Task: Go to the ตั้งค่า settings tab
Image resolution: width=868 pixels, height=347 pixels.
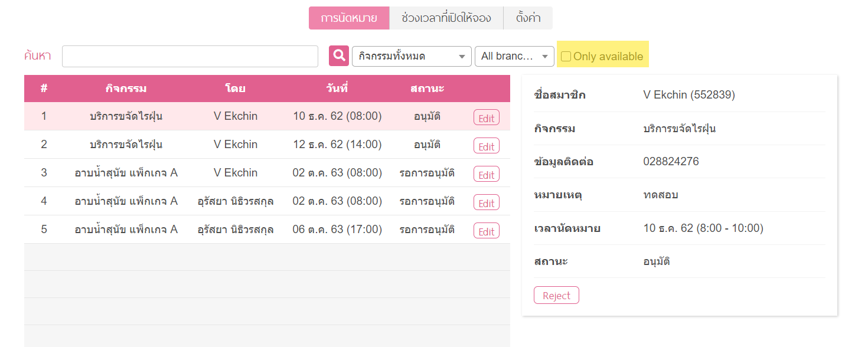Action: click(528, 18)
